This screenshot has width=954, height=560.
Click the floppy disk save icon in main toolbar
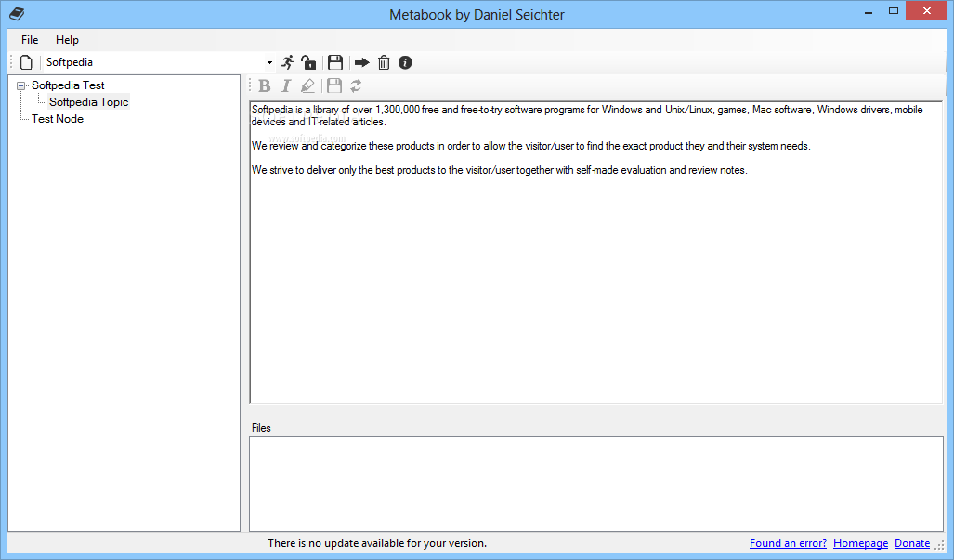(335, 62)
